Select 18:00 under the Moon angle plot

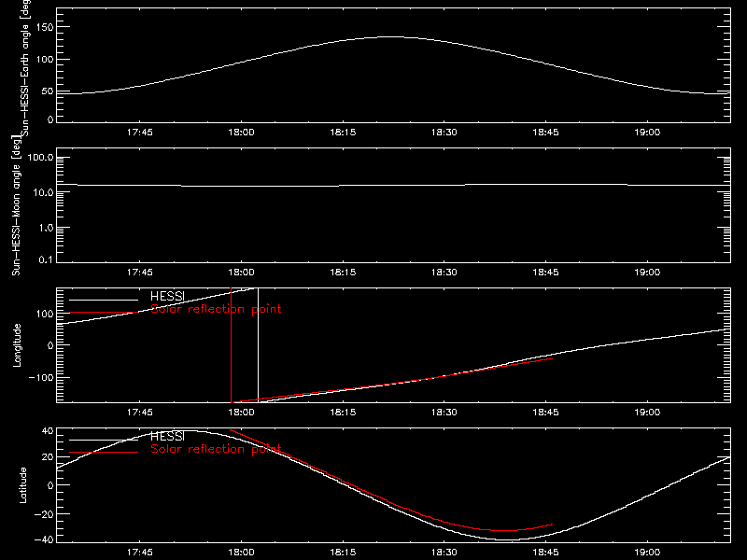coord(241,273)
